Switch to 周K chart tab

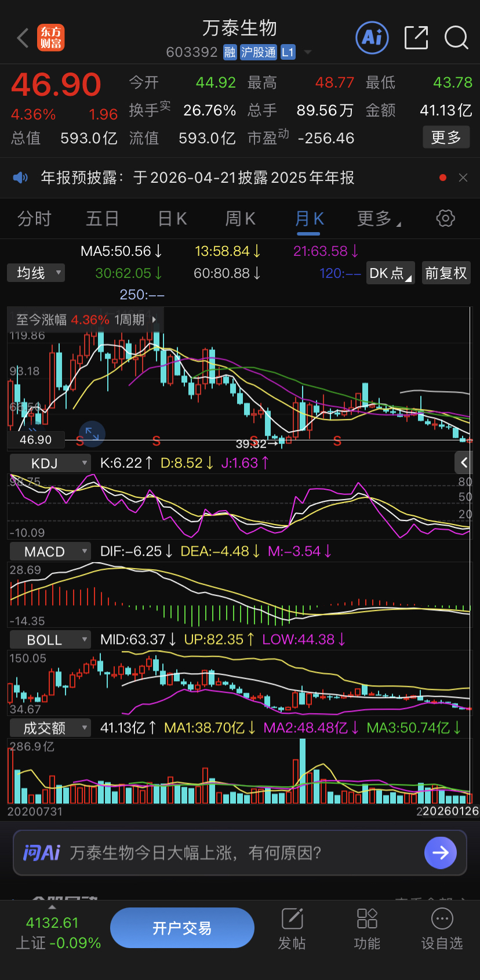240,219
